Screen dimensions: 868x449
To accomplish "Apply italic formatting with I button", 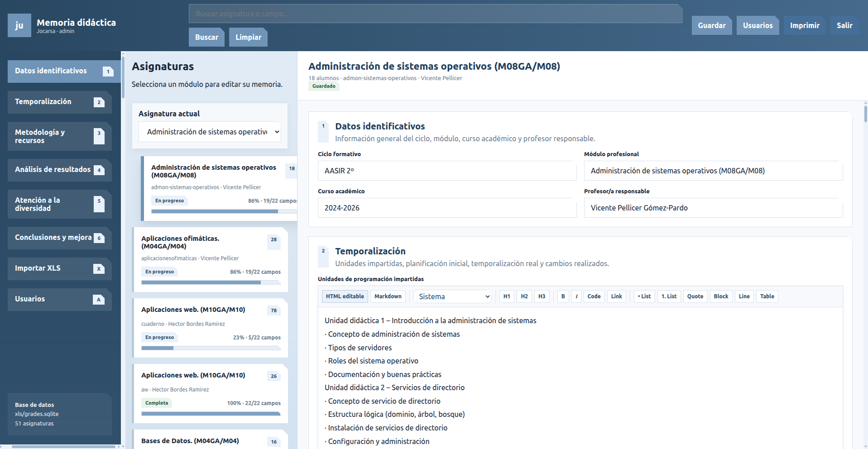I will coord(576,296).
